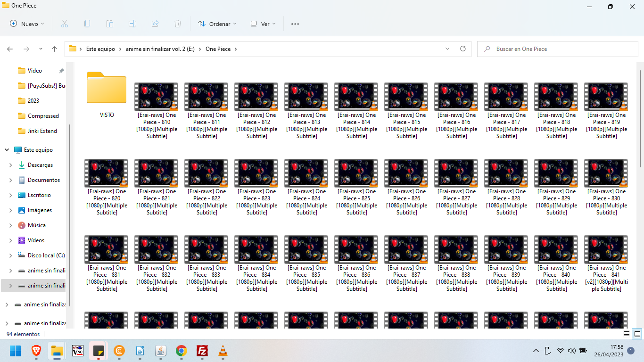
Task: Click the battery tray icon
Action: pos(583,351)
